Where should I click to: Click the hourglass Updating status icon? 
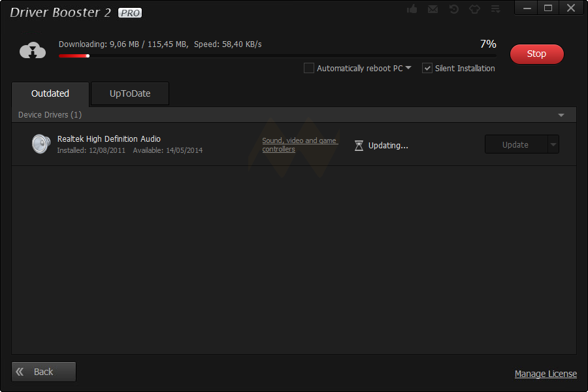[x=359, y=146]
